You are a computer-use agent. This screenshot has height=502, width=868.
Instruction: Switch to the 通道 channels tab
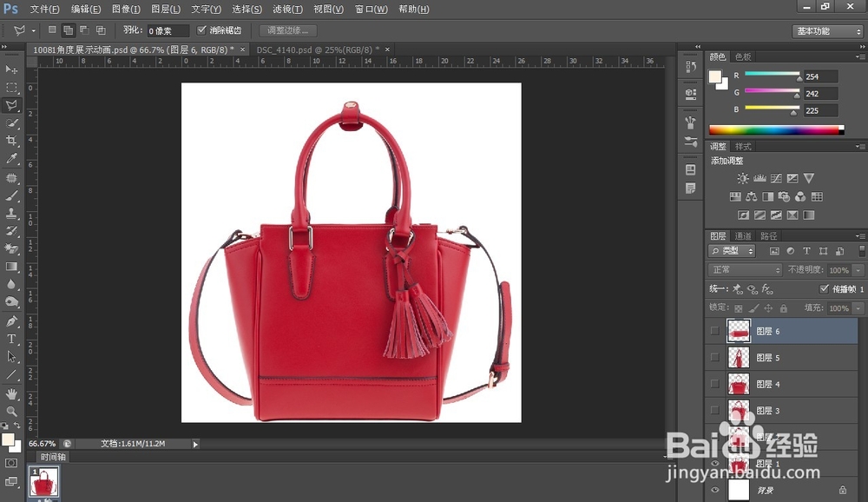click(x=743, y=236)
